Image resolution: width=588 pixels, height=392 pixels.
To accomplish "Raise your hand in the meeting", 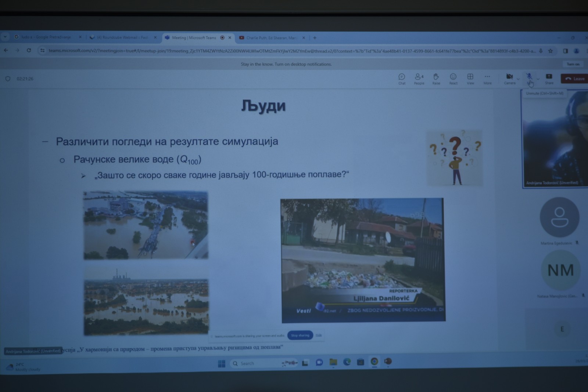I will click(x=436, y=79).
